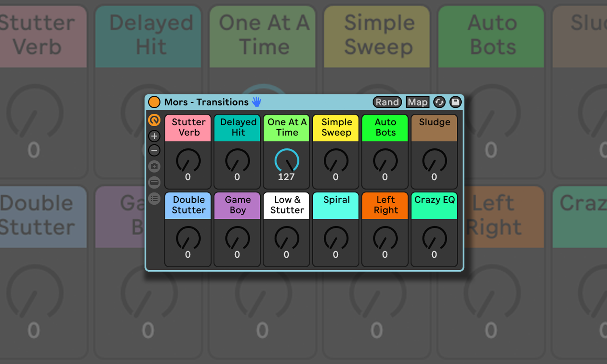Select the Delayed Hit macro label
The image size is (607, 364).
click(238, 128)
